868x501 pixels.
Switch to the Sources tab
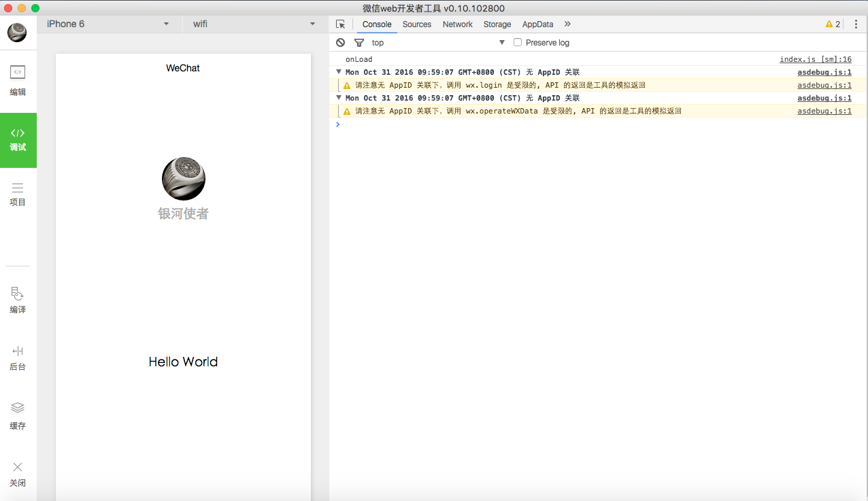[417, 24]
